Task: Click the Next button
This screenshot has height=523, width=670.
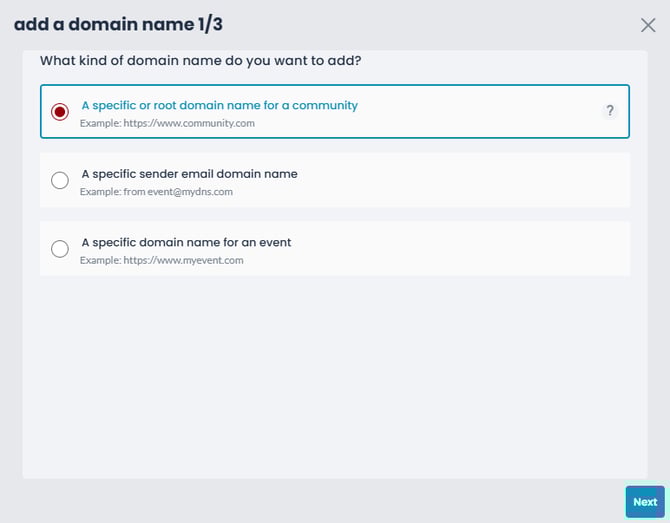Action: click(645, 502)
